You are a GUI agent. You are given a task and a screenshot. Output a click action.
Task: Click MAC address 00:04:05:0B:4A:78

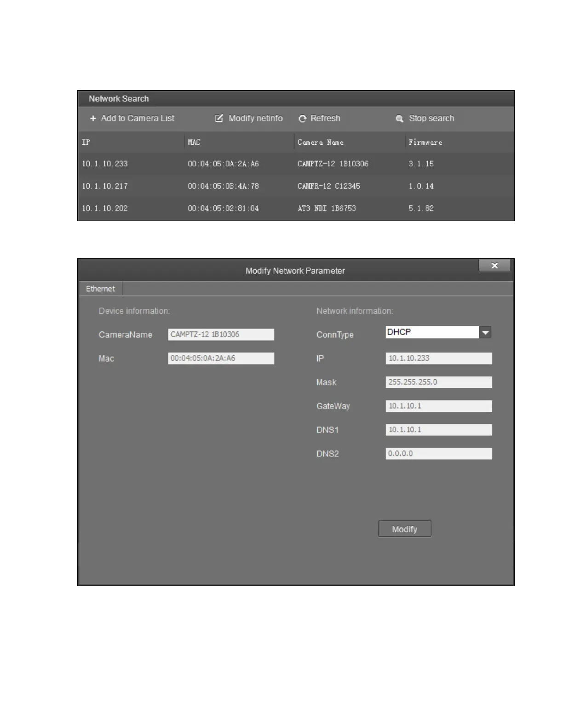click(x=223, y=186)
